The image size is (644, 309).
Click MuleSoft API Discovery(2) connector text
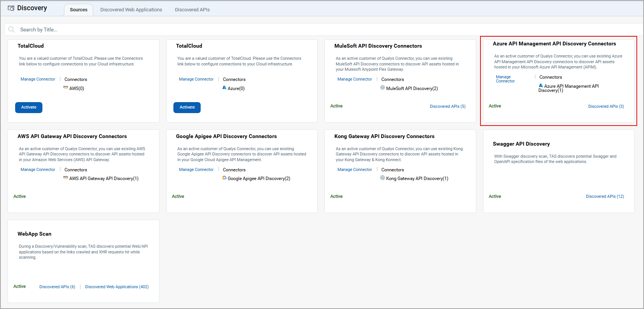tap(412, 89)
